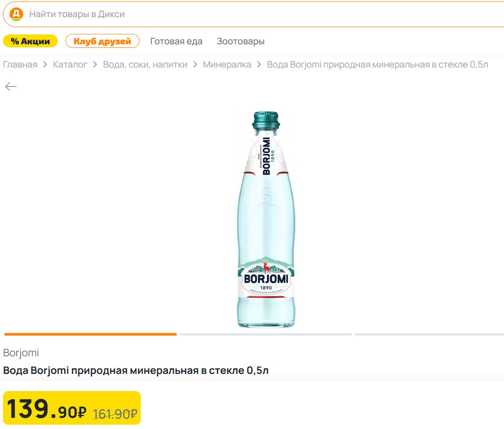
Task: Click the yellow 139.90₽ price badge
Action: pos(72,408)
